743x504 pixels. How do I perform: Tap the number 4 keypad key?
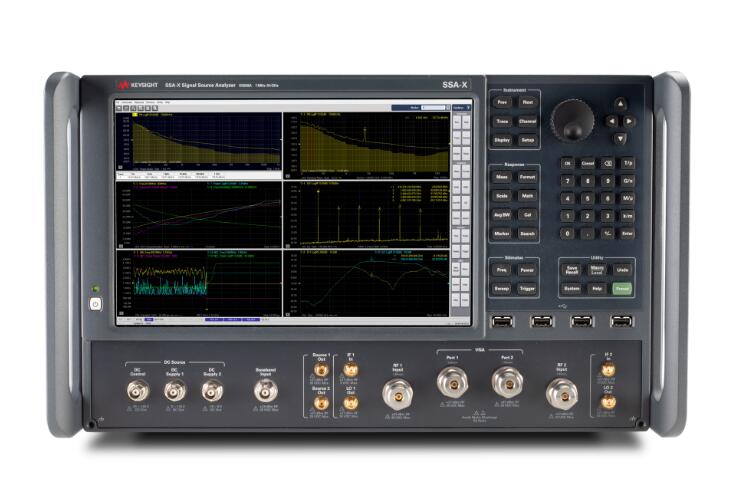point(568,198)
